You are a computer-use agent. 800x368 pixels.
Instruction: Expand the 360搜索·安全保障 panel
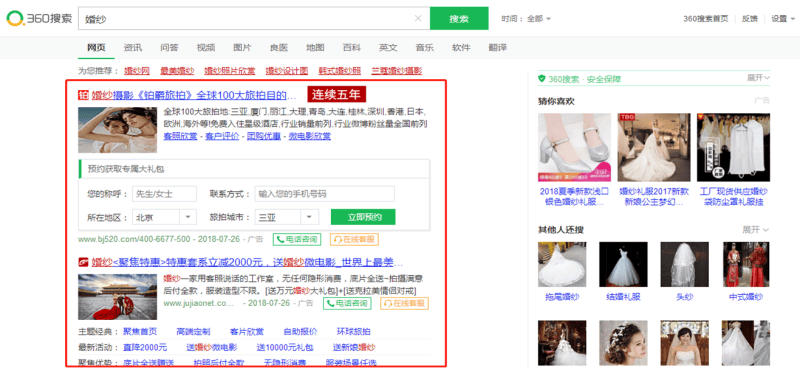tap(759, 78)
